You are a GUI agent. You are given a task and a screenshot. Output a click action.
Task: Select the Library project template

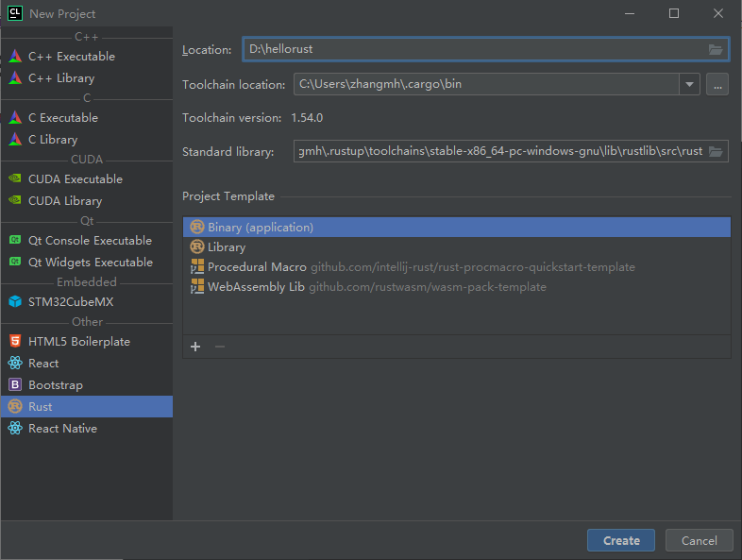tap(457, 247)
